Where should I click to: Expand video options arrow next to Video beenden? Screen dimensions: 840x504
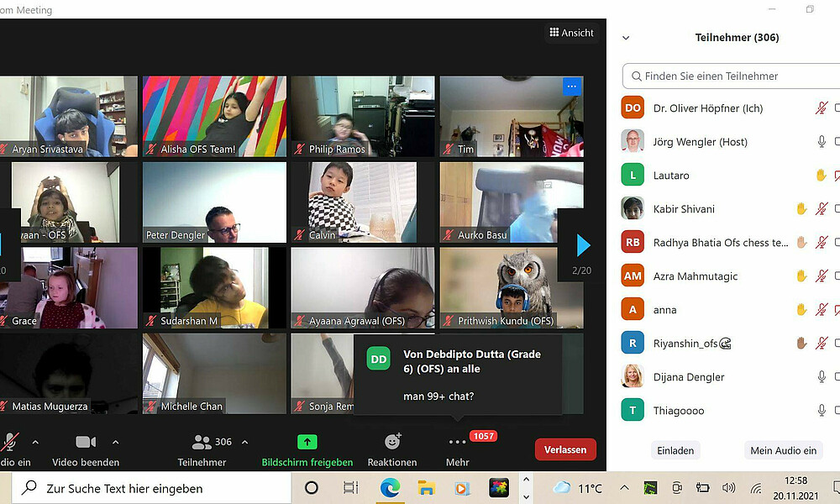tap(115, 442)
